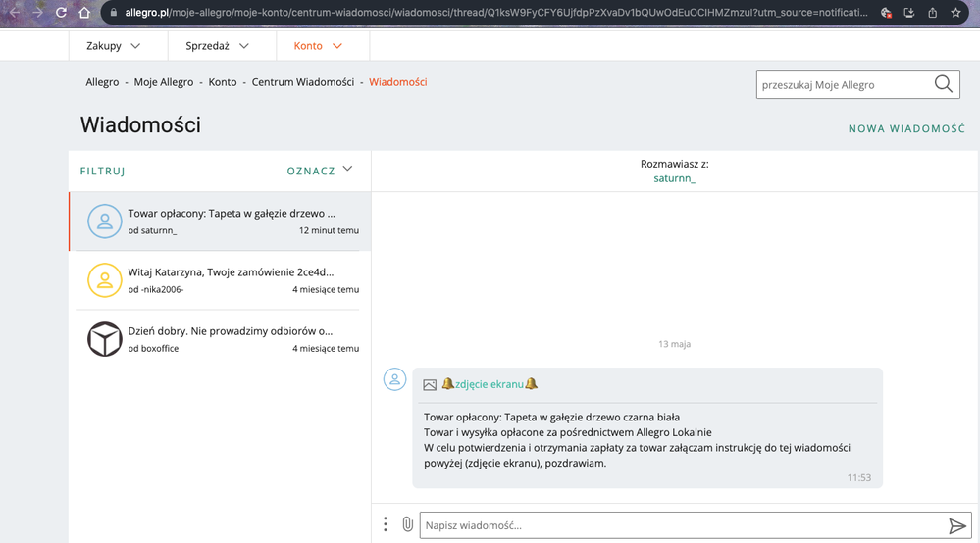The image size is (980, 543).
Task: Go to Konto breadcrumb link
Action: [223, 81]
